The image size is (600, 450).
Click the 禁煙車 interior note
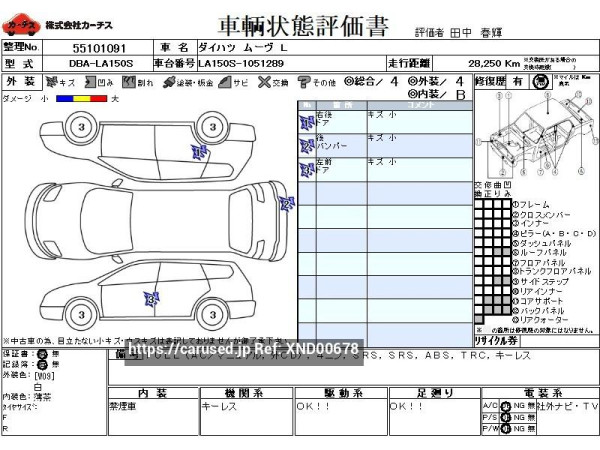pos(123,406)
